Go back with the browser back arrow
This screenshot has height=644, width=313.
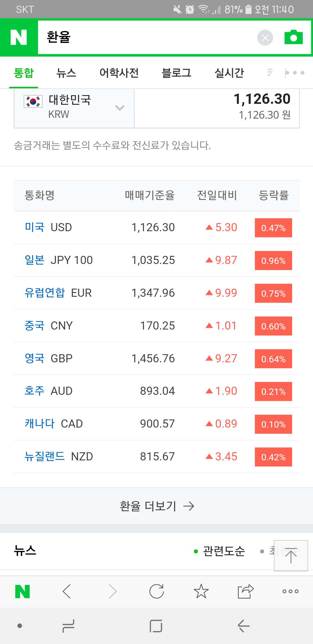click(x=67, y=591)
